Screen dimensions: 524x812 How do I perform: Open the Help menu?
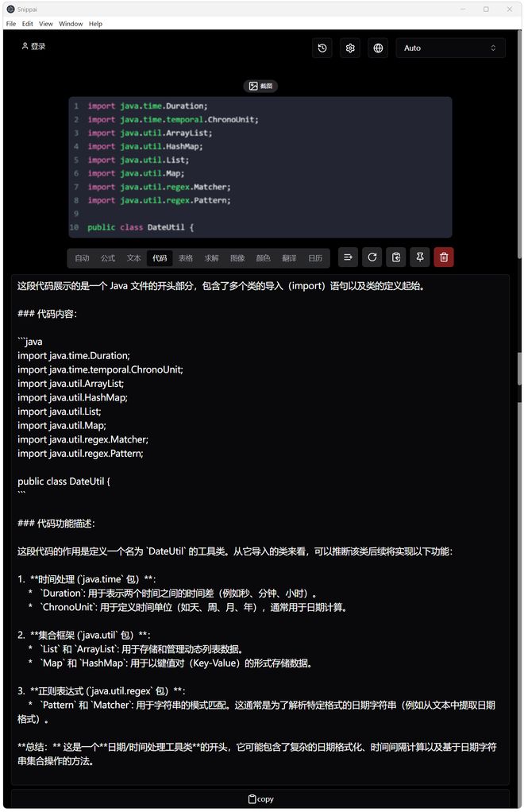pyautogui.click(x=96, y=24)
